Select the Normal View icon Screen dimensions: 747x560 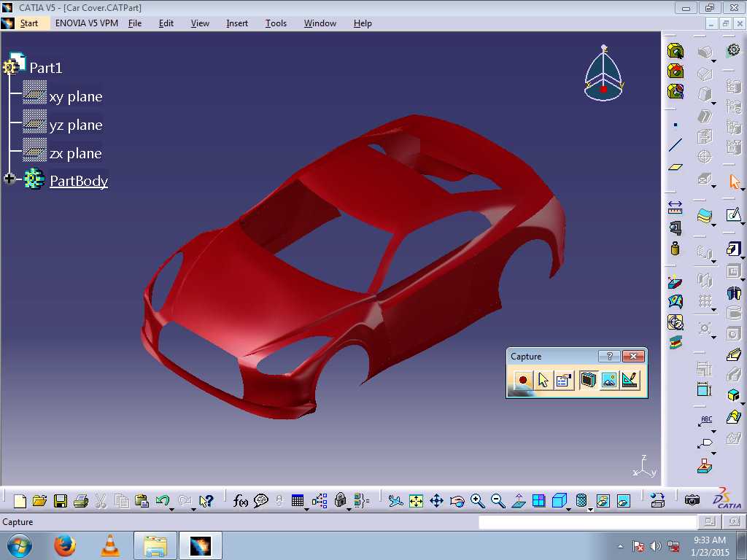pos(519,501)
